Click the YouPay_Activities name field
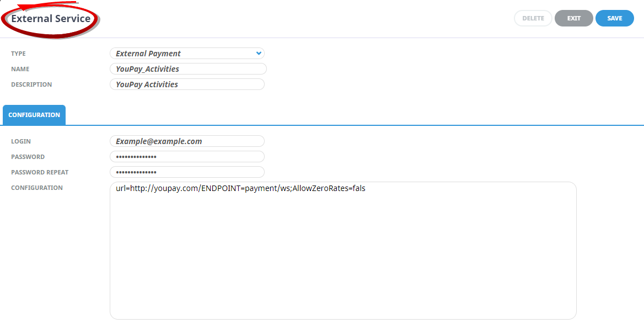This screenshot has height=334, width=644. (x=187, y=69)
